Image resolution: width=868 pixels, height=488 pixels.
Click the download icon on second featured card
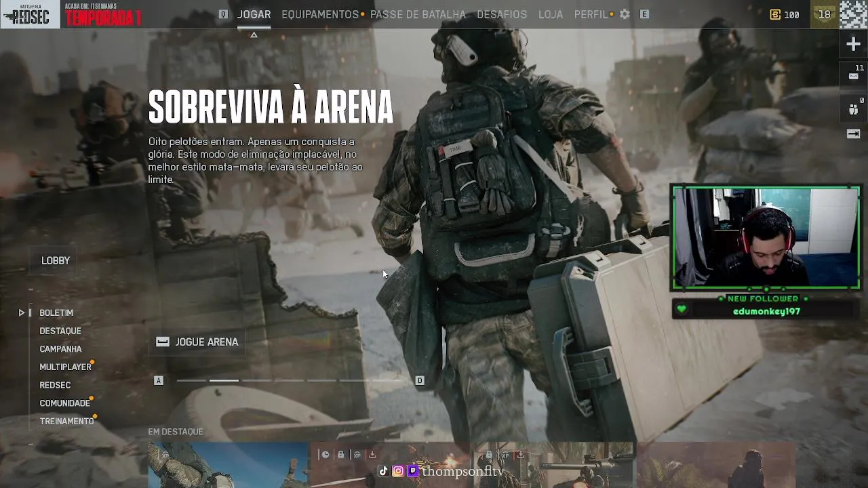(x=372, y=455)
